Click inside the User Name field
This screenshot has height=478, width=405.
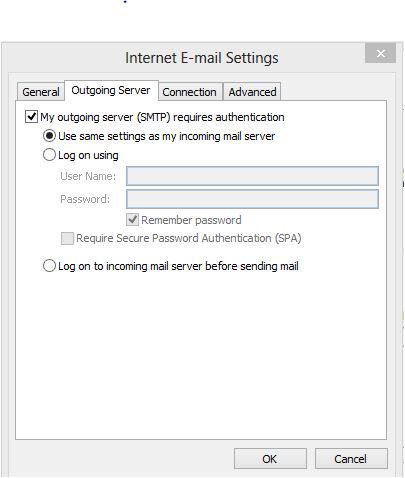click(252, 176)
